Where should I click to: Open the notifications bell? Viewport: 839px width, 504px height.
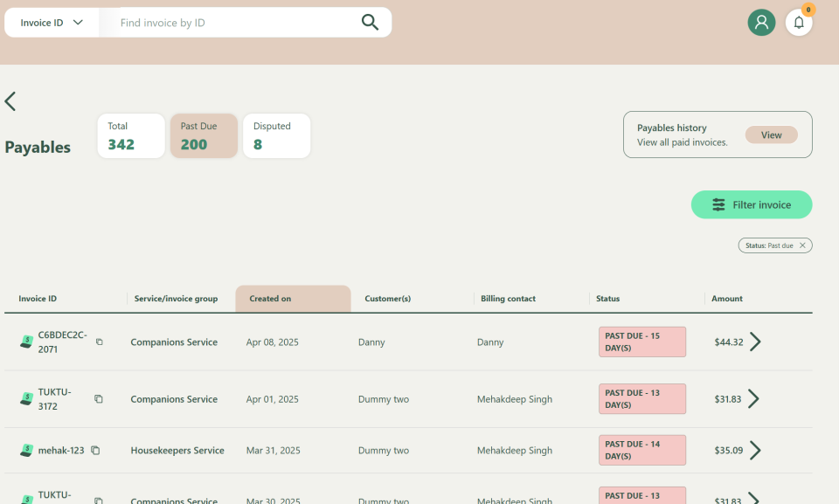(x=799, y=23)
